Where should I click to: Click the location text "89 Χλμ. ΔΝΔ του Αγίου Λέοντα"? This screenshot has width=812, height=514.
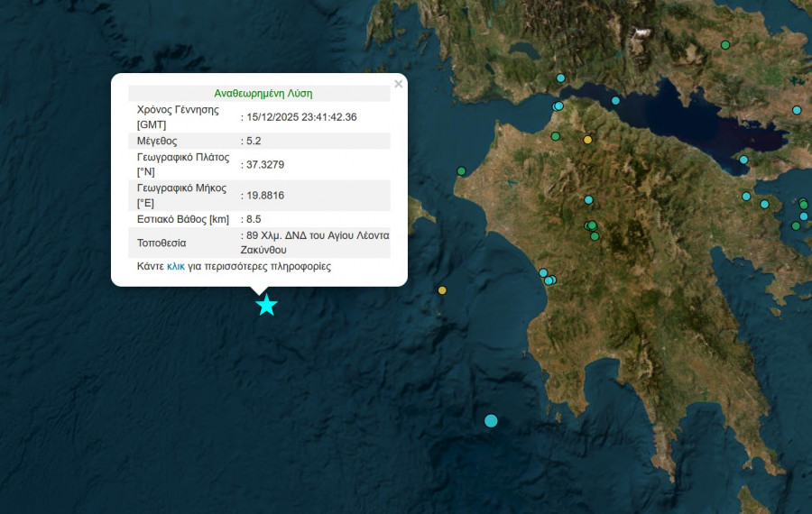(317, 235)
